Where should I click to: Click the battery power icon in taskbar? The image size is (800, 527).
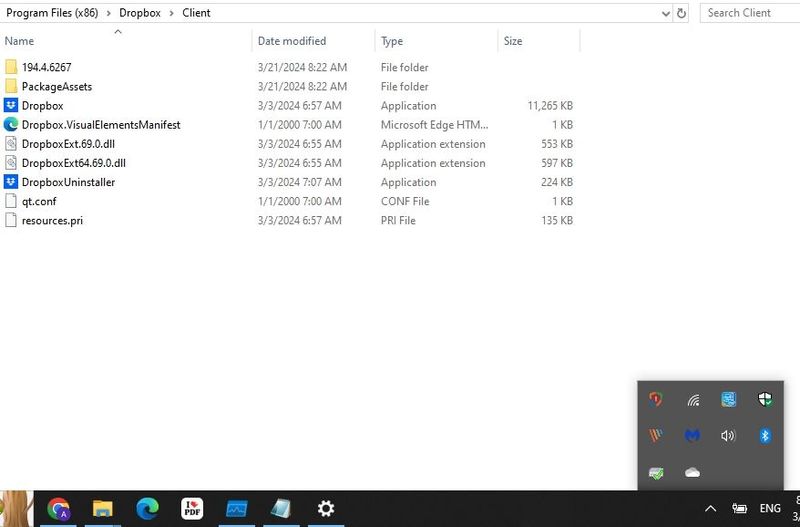(x=739, y=508)
